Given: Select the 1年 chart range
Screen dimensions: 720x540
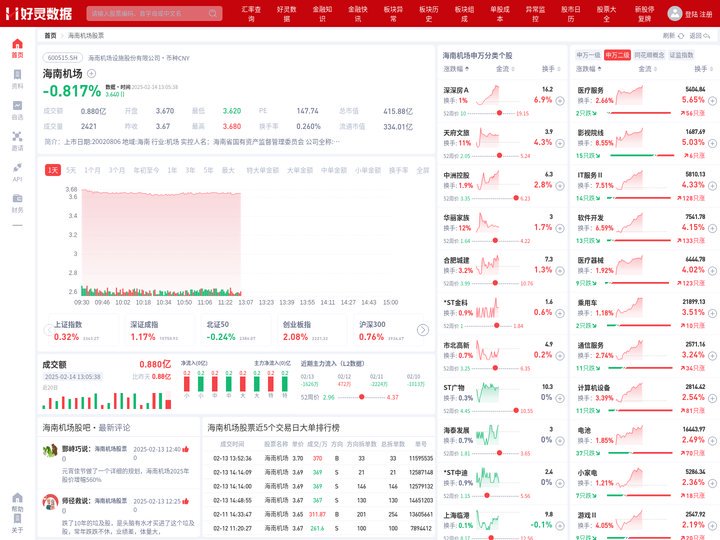Looking at the screenshot, I should (172, 170).
